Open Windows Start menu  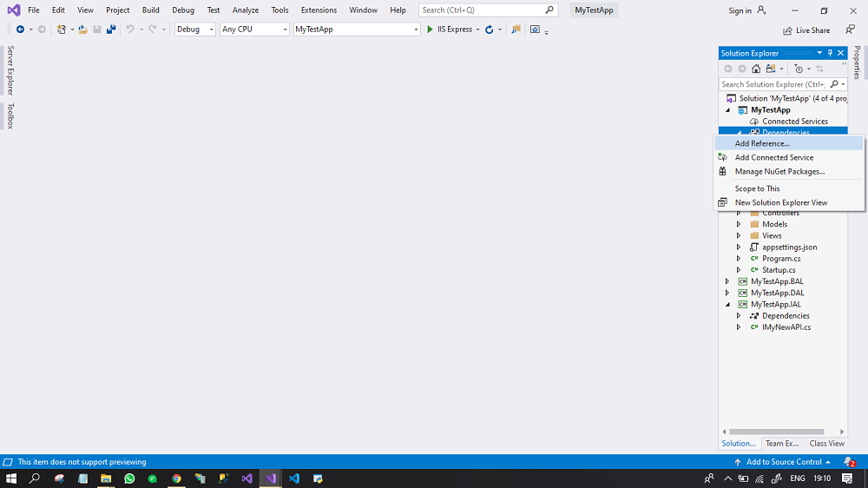click(x=11, y=478)
